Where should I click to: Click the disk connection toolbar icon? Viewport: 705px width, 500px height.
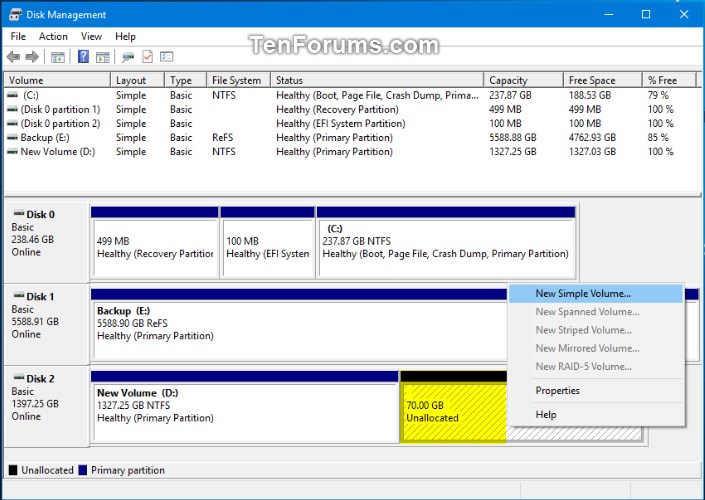coord(128,57)
